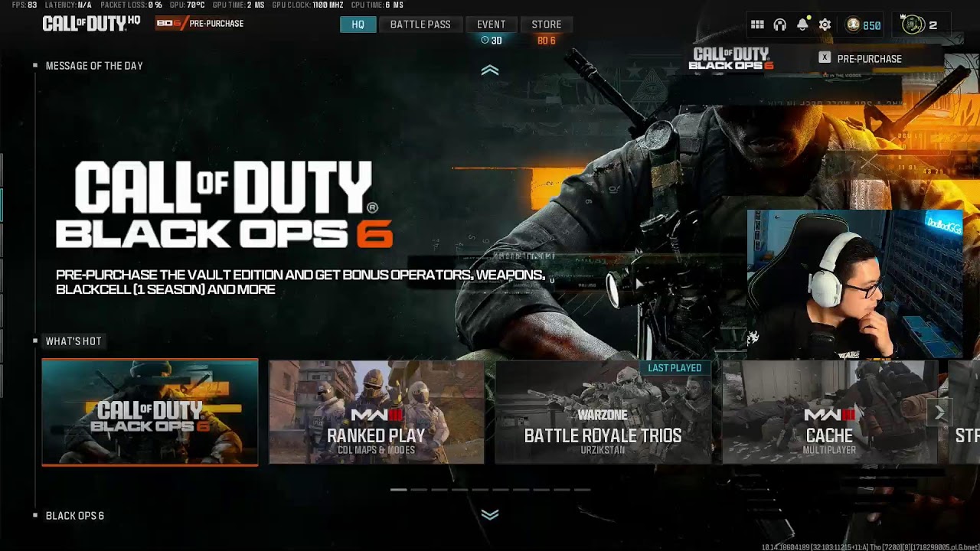Jump to first carousel page indicator
Image resolution: width=980 pixels, height=551 pixels.
pyautogui.click(x=399, y=489)
